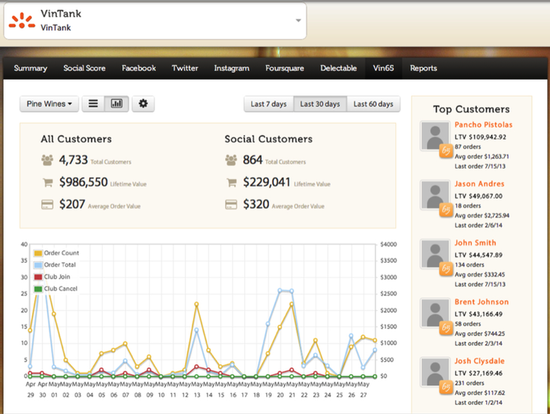The width and height of the screenshot is (550, 414).
Task: Select the Vin65 tab
Action: point(383,68)
